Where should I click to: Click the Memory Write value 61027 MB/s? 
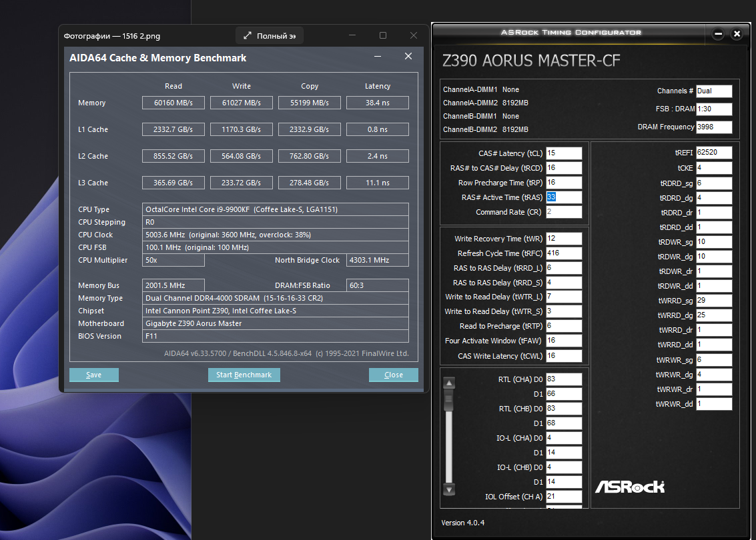tap(241, 103)
